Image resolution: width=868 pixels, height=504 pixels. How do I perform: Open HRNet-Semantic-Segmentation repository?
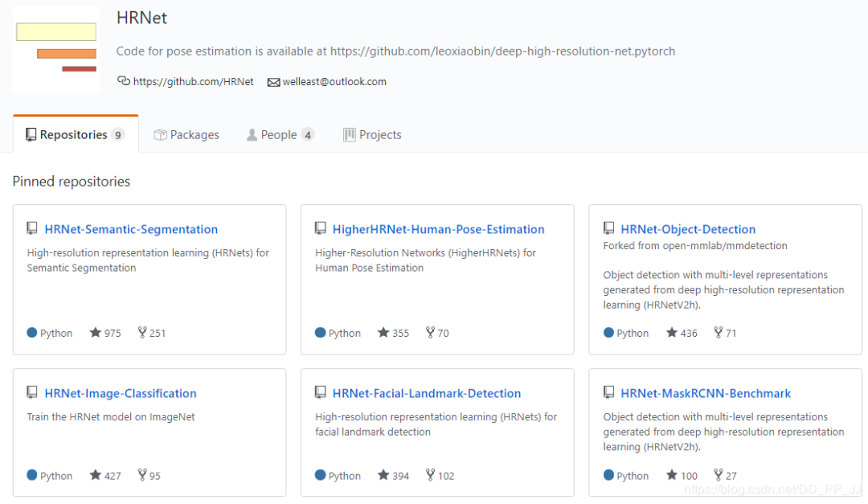[x=131, y=229]
